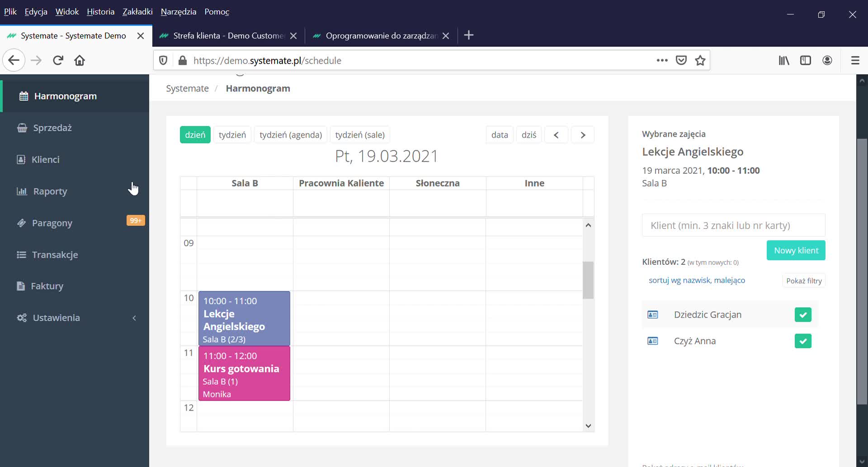Select the Lekcje Angielskiego 10:00 event
Image resolution: width=868 pixels, height=467 pixels.
click(244, 319)
